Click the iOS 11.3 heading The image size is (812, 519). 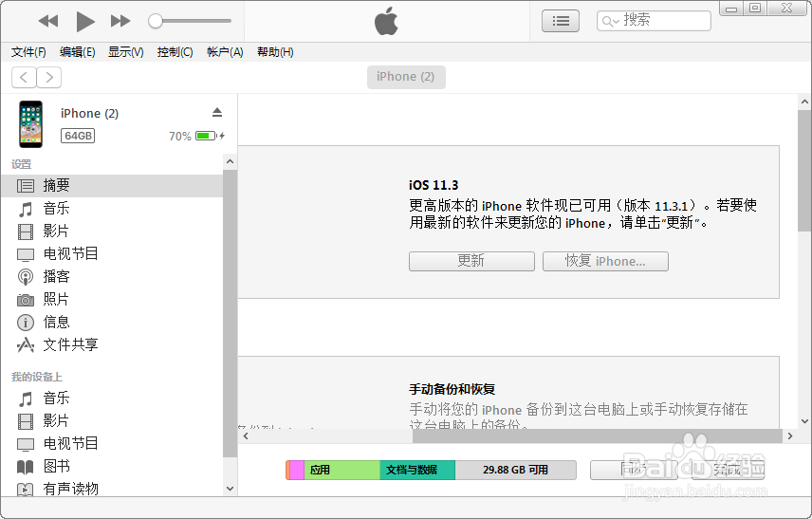tap(434, 185)
